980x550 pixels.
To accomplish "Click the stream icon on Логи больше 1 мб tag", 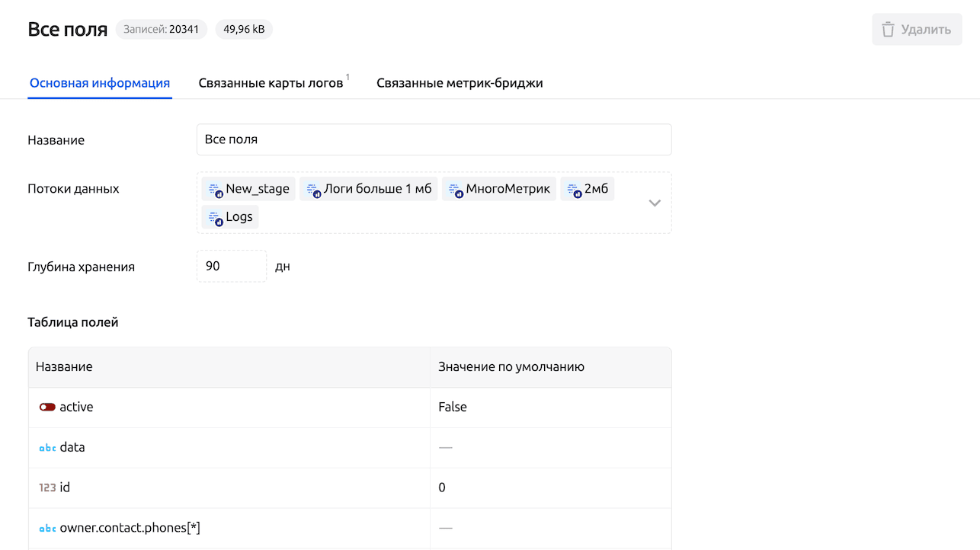I will coord(312,190).
